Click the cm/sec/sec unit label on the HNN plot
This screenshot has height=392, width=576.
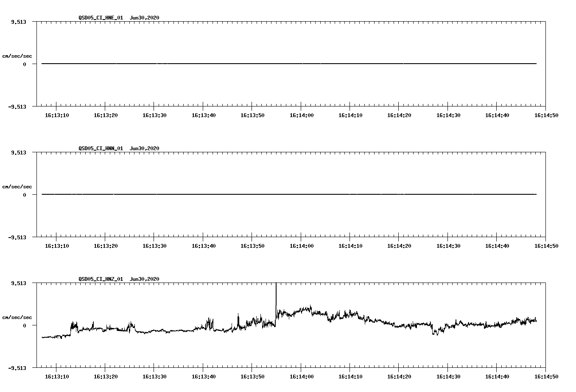pyautogui.click(x=17, y=187)
